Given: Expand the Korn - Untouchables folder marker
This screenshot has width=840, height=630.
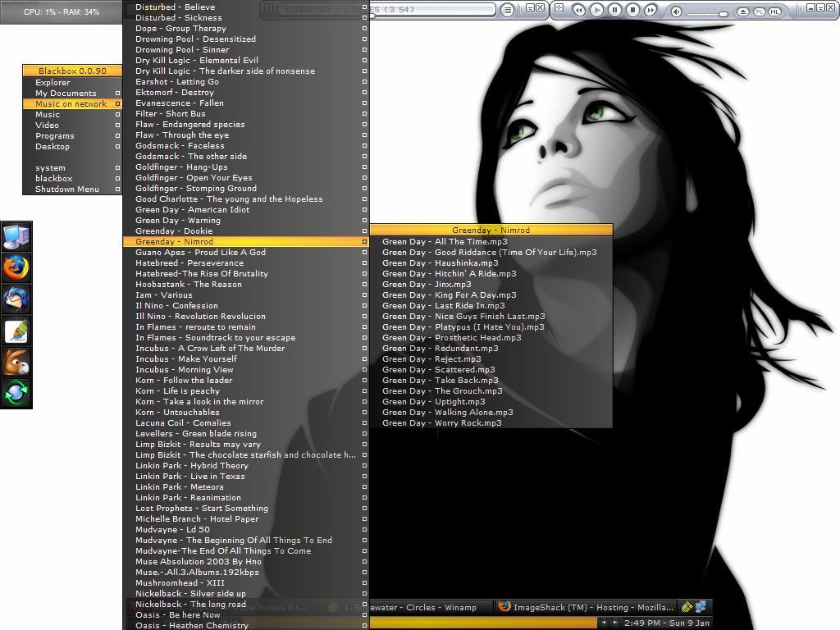Looking at the screenshot, I should pyautogui.click(x=364, y=412).
